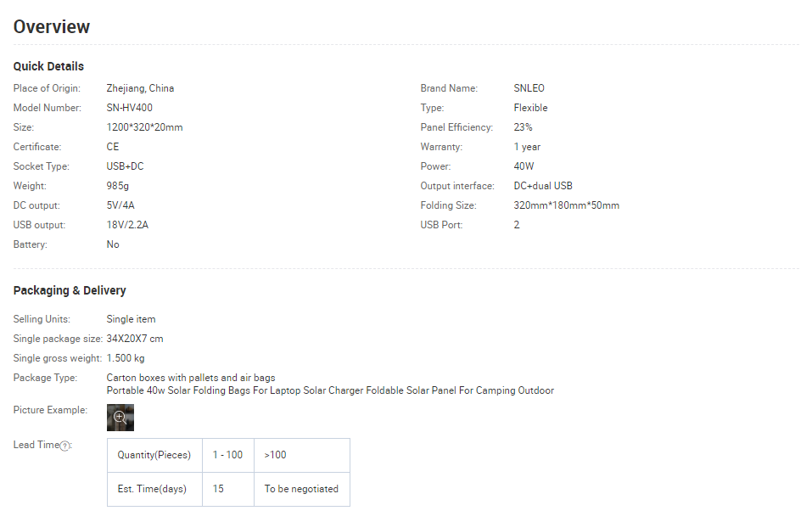The height and width of the screenshot is (522, 812).
Task: Click the SN-HV400 model number value
Action: (x=129, y=108)
